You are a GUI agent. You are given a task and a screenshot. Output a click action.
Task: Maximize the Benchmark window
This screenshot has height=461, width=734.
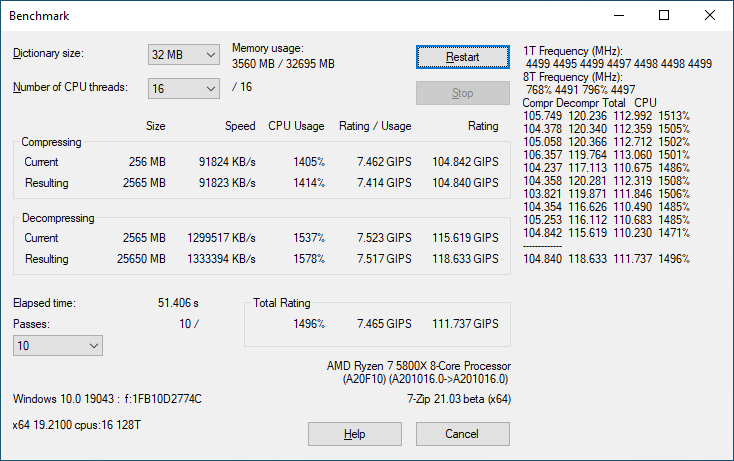click(x=664, y=16)
